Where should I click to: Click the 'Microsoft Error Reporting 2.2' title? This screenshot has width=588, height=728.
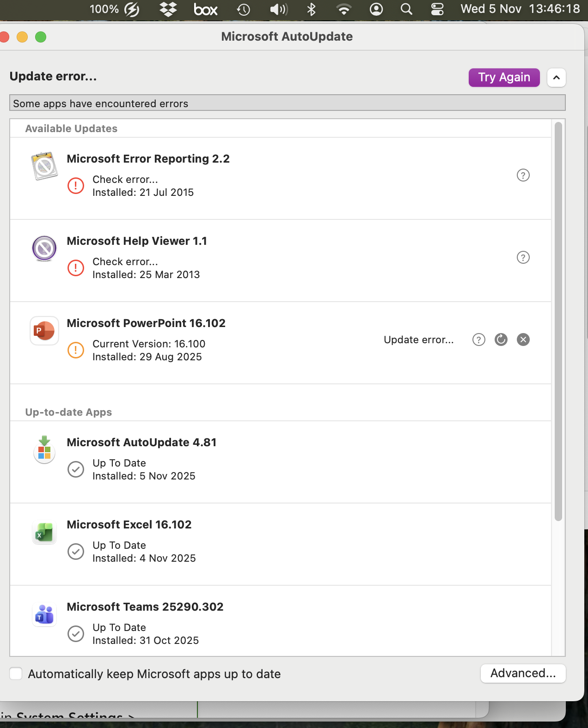point(148,158)
